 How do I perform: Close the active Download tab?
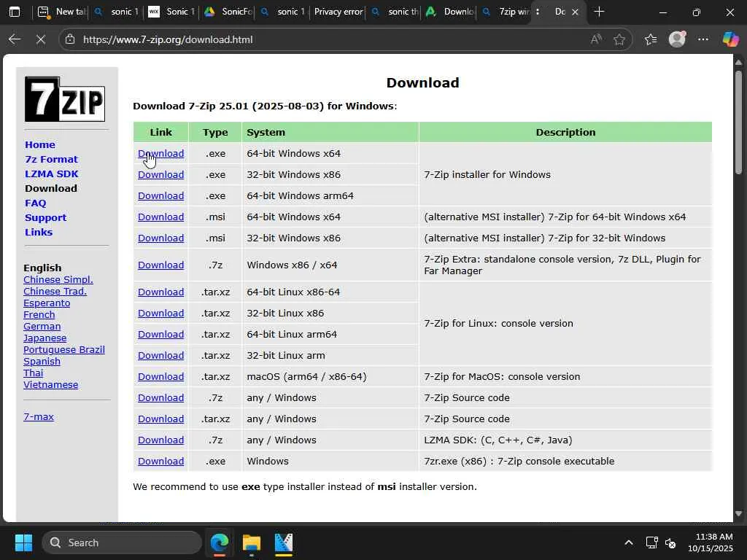tap(575, 12)
